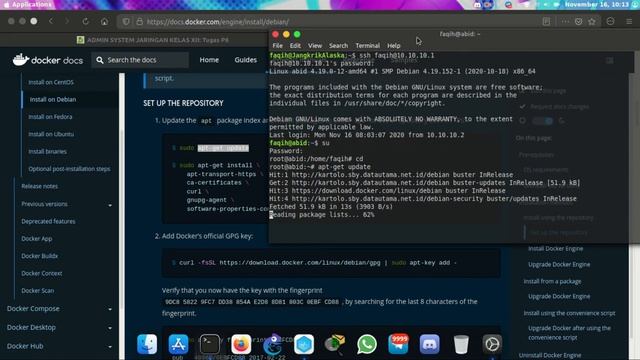Open terminal Search menu

click(338, 45)
